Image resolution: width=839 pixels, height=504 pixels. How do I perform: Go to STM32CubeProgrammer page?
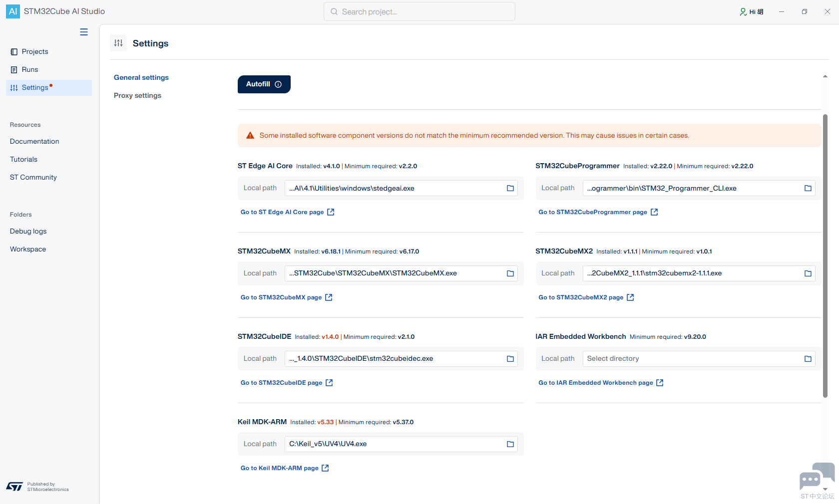click(x=598, y=212)
